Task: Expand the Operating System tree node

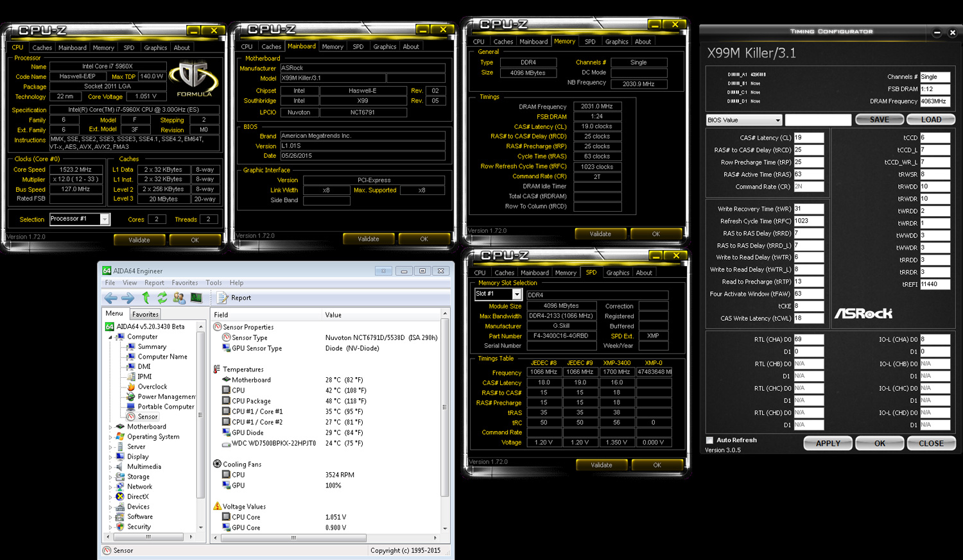Action: tap(110, 437)
